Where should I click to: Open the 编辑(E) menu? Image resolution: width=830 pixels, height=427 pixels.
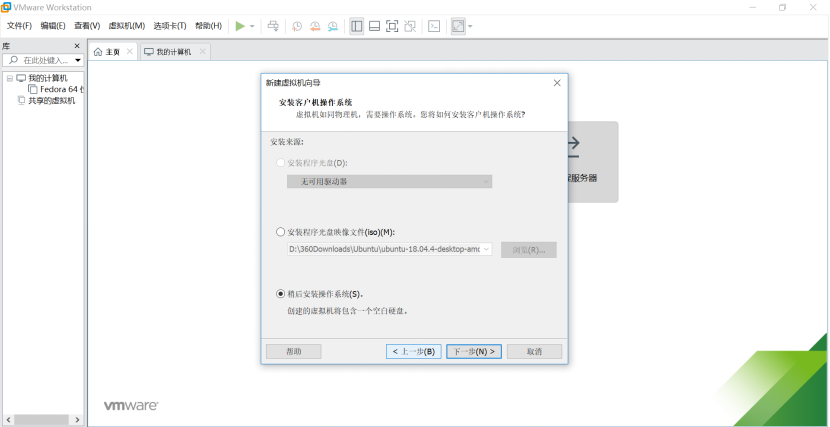point(53,25)
